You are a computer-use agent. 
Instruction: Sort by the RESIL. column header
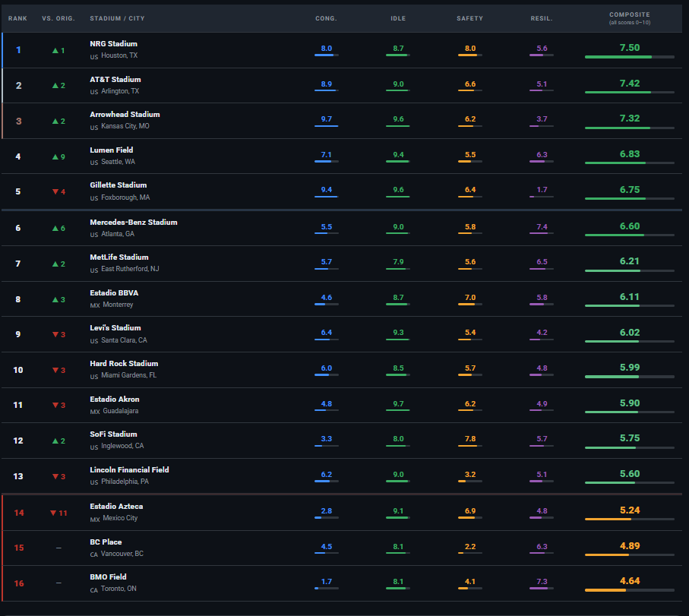[x=542, y=18]
